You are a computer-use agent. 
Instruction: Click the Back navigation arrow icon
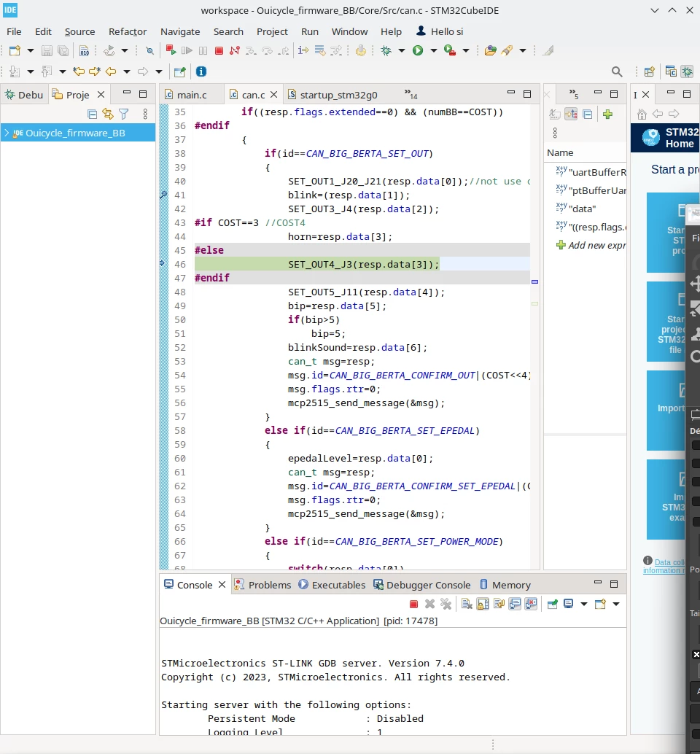(x=111, y=71)
